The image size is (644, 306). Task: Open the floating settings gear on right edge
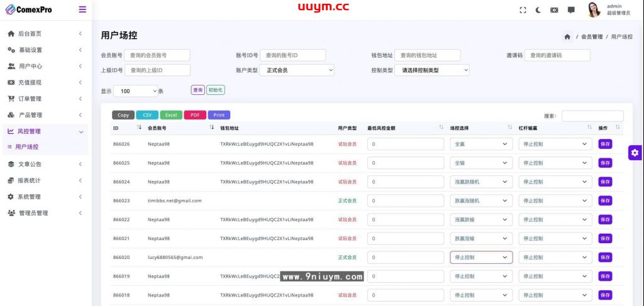(635, 153)
